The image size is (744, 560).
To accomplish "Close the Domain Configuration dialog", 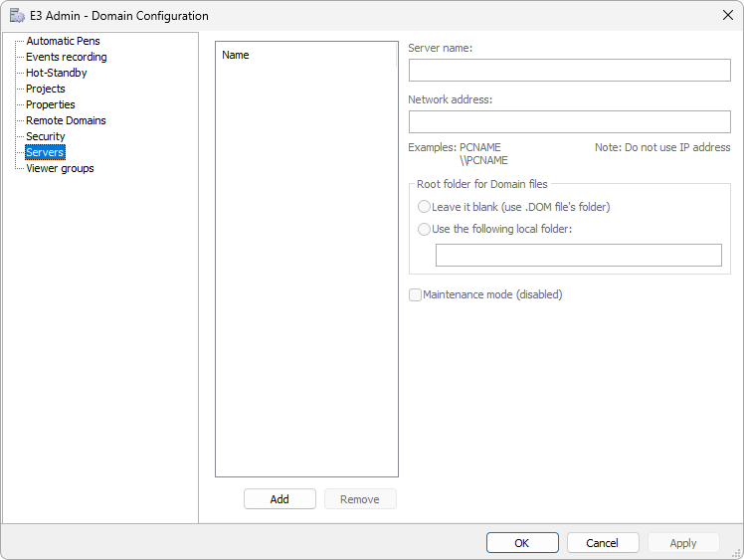I will point(725,15).
